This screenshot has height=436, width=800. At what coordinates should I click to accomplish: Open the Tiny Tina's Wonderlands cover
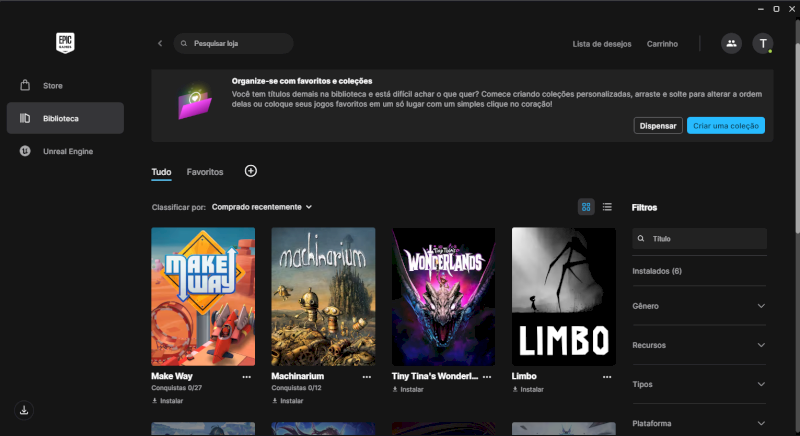pyautogui.click(x=443, y=296)
